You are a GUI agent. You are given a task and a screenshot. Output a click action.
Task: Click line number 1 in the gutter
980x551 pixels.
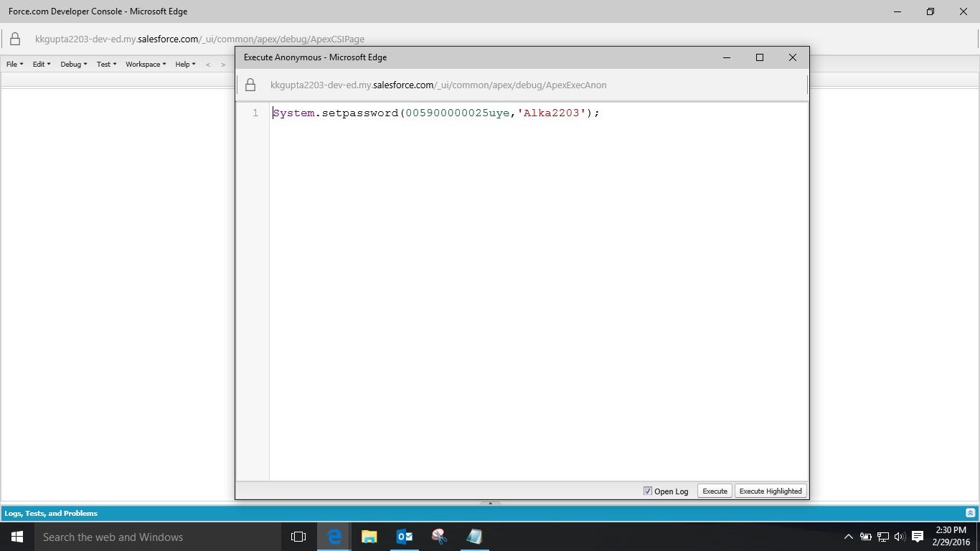click(x=255, y=113)
